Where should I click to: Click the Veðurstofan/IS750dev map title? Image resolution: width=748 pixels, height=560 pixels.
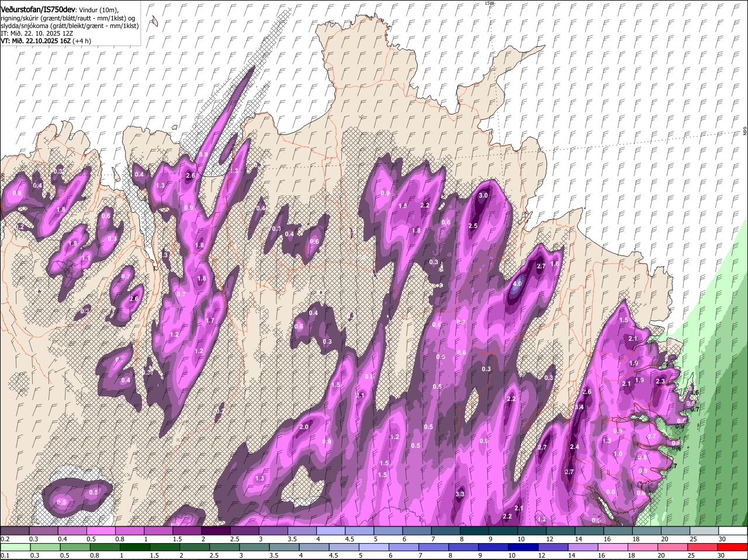click(38, 9)
